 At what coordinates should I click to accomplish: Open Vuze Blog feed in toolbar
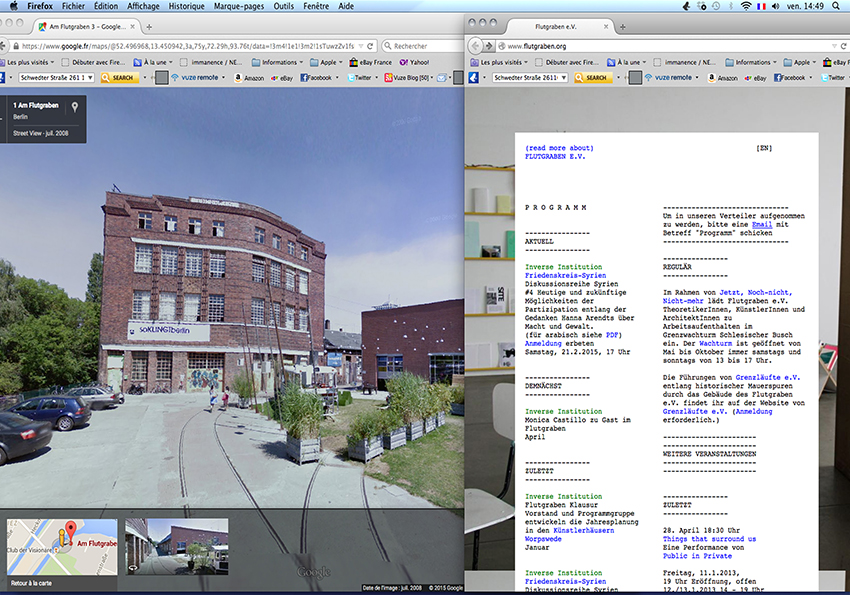point(409,77)
